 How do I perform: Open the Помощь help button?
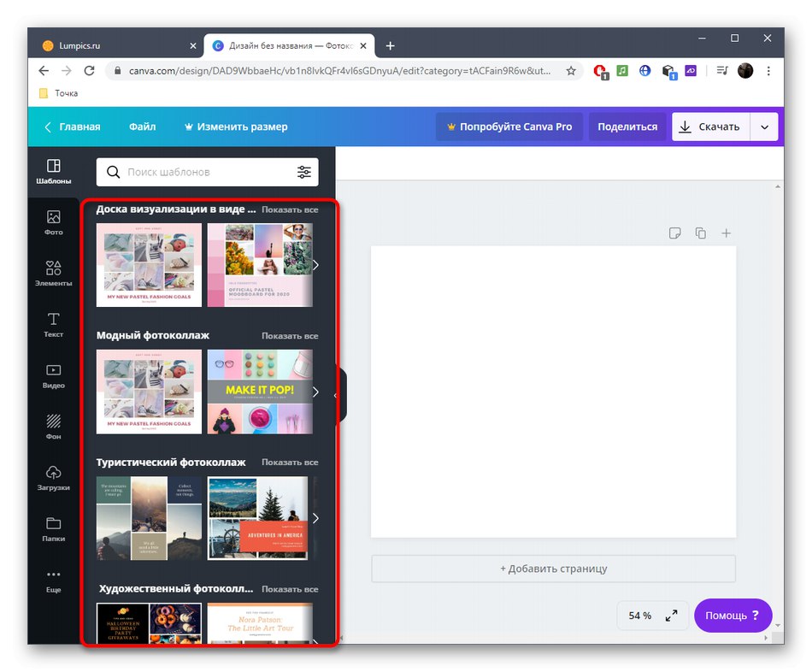click(x=733, y=616)
